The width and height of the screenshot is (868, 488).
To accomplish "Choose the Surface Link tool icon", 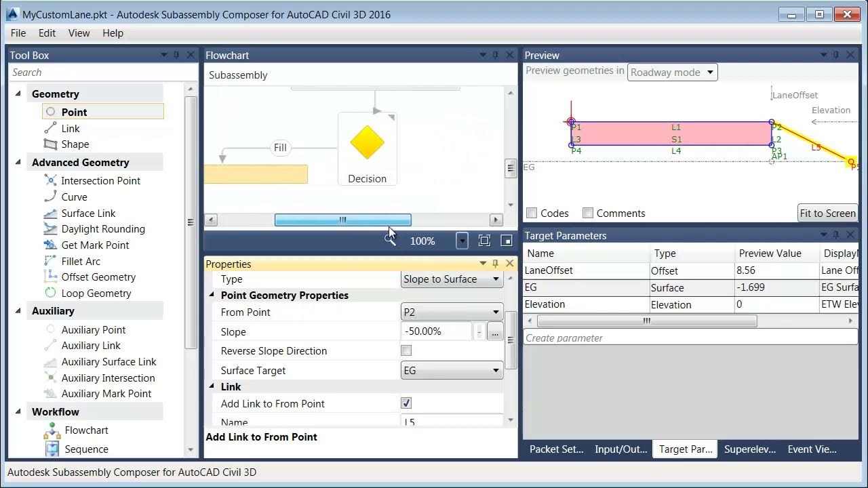I will (x=50, y=213).
